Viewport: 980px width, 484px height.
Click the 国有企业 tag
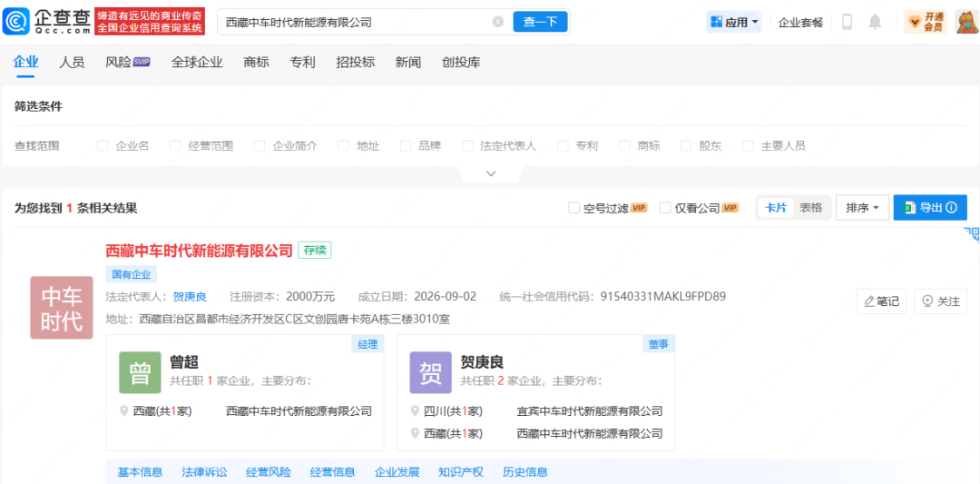pos(132,274)
